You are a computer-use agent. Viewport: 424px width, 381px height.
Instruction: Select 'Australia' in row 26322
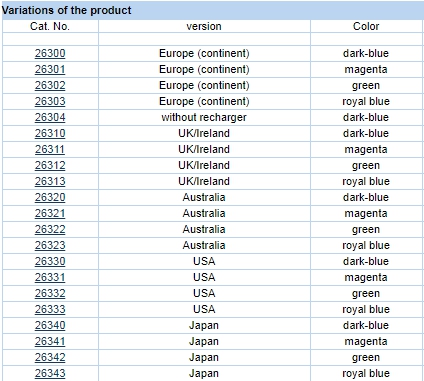pos(204,229)
